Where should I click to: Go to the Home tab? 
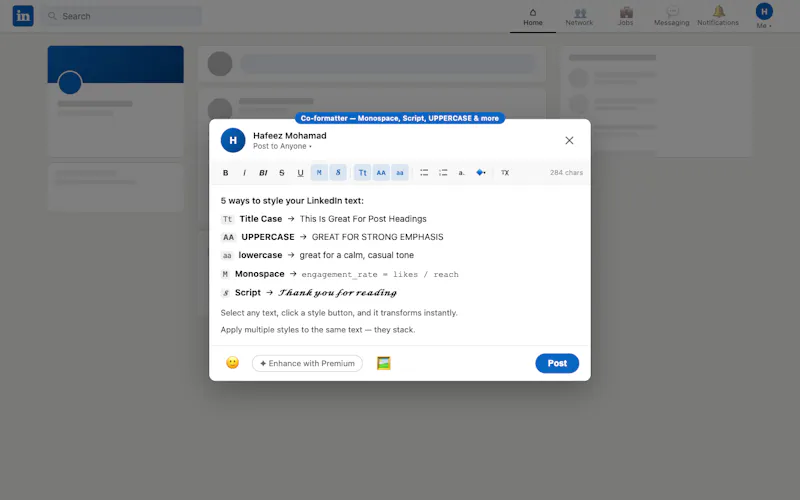pos(533,17)
